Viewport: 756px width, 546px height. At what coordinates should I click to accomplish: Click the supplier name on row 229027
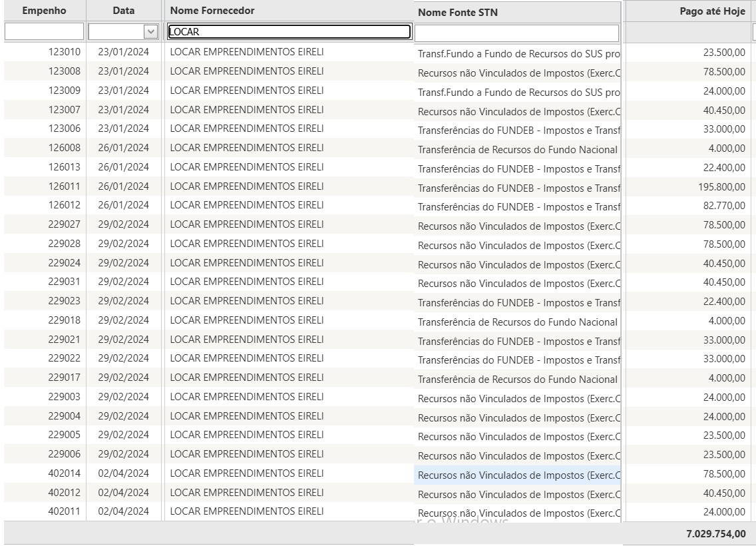[x=246, y=224]
